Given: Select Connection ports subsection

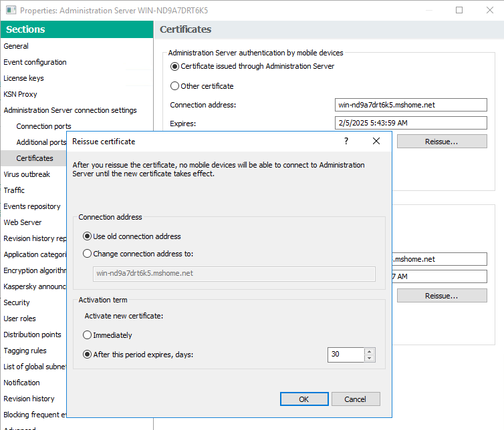Looking at the screenshot, I should [43, 126].
